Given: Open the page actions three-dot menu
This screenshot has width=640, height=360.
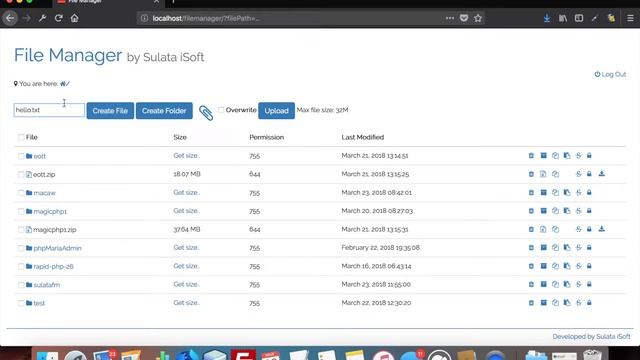Looking at the screenshot, I should click(x=449, y=18).
